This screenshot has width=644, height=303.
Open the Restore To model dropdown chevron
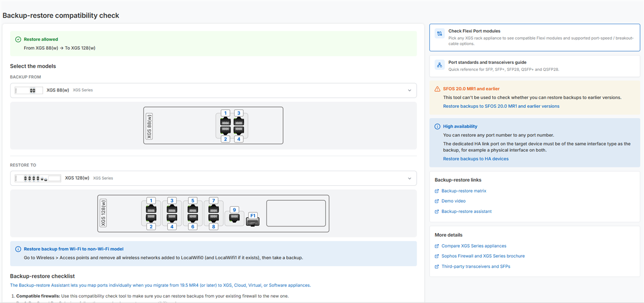click(x=410, y=178)
